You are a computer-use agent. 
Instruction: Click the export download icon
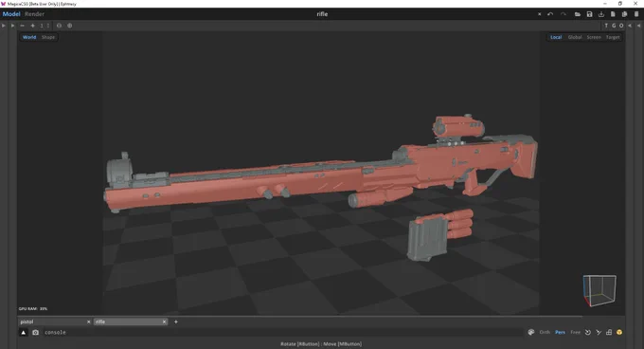point(601,14)
